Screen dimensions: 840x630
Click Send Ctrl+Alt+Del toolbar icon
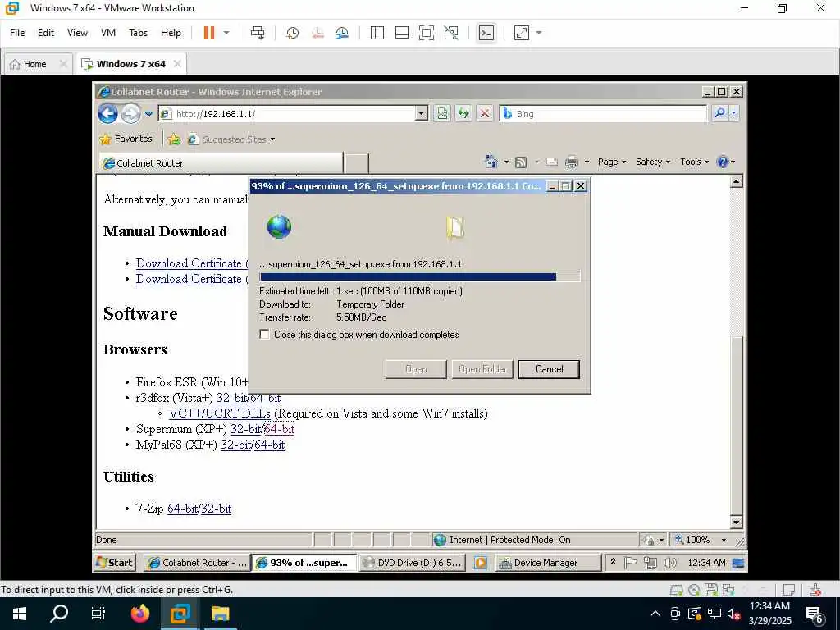(258, 33)
